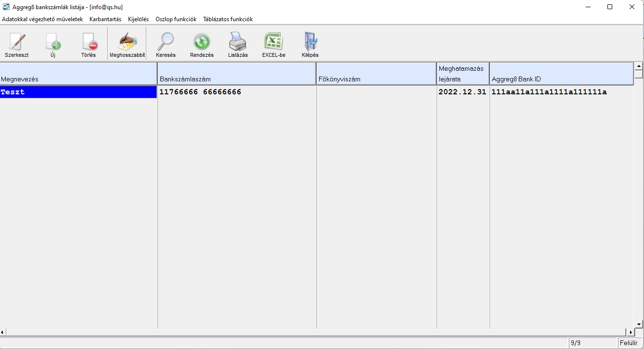This screenshot has height=349, width=644.
Task: Open the Kijelölés menu
Action: tap(138, 19)
